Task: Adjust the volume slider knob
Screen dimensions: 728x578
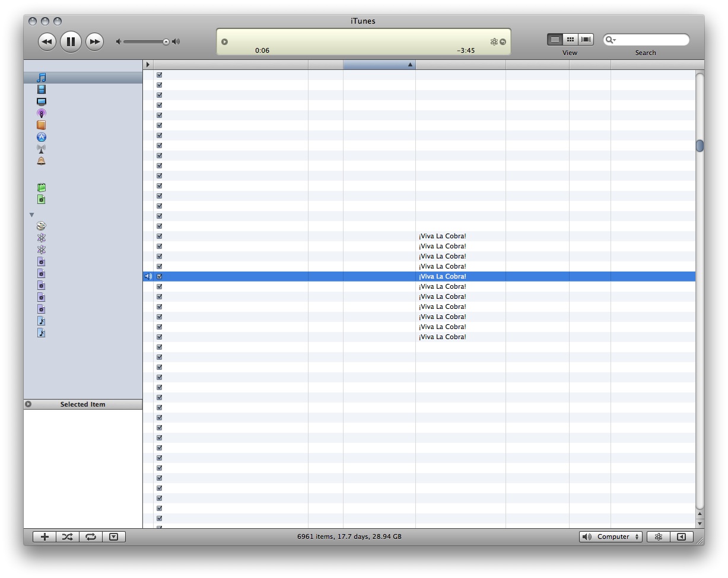Action: coord(166,41)
